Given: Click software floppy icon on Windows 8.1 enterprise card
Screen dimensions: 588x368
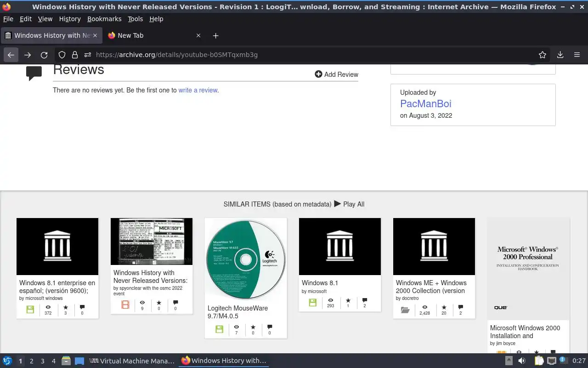Looking at the screenshot, I should coord(30,310).
